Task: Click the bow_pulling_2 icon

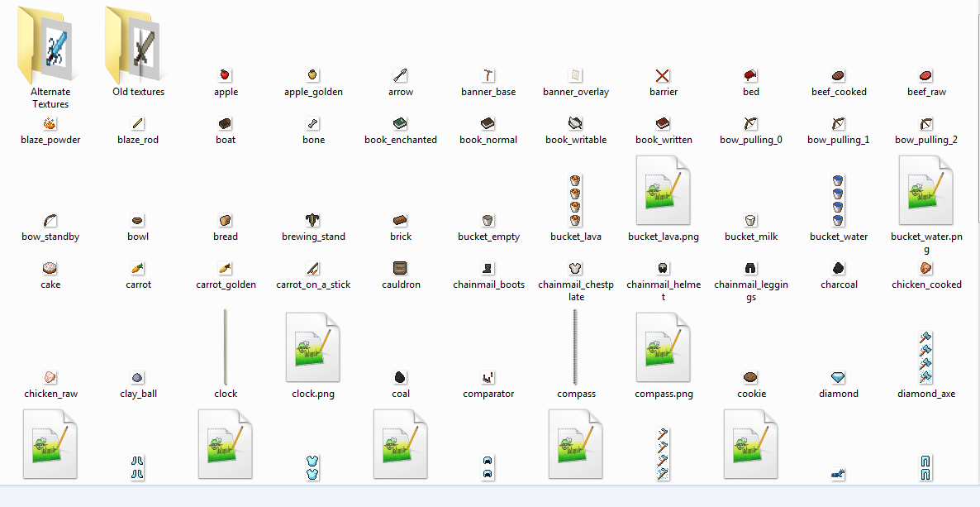Action: (x=925, y=123)
